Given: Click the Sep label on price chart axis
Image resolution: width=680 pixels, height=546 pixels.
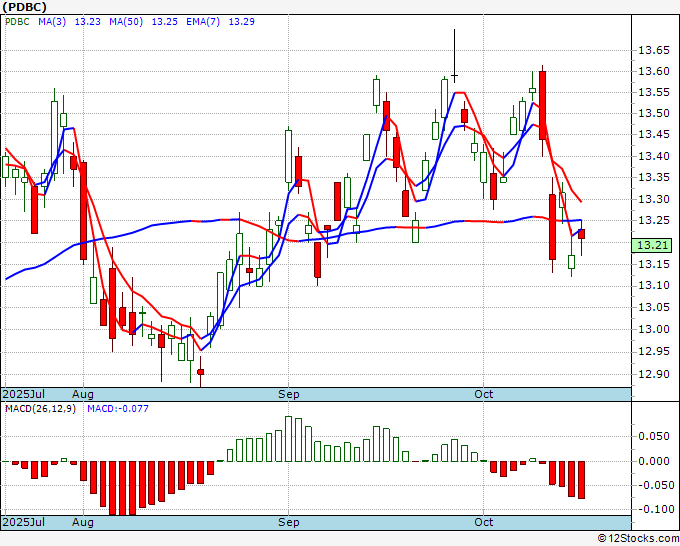Looking at the screenshot, I should pos(288,394).
